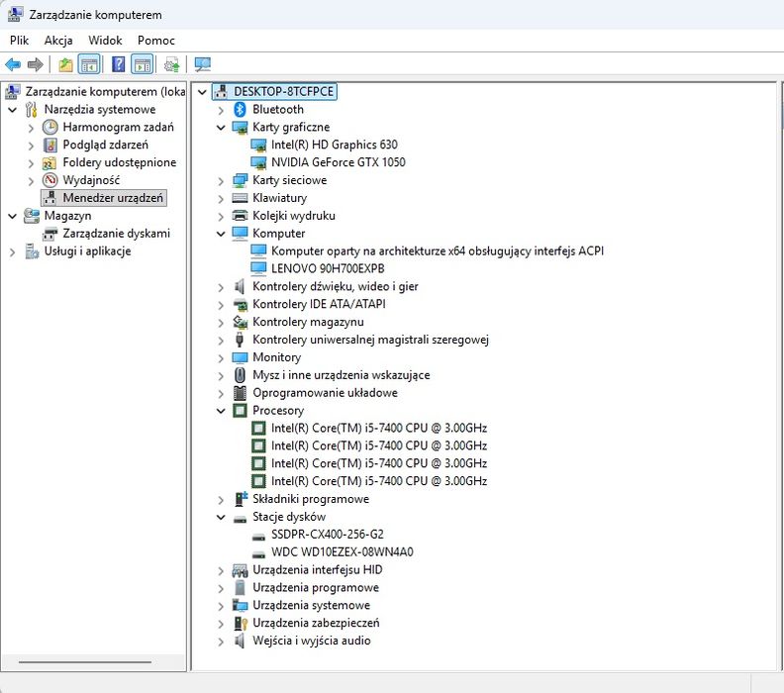784x693 pixels.
Task: Toggle the Show/Hide Action Pane icon
Action: click(142, 64)
